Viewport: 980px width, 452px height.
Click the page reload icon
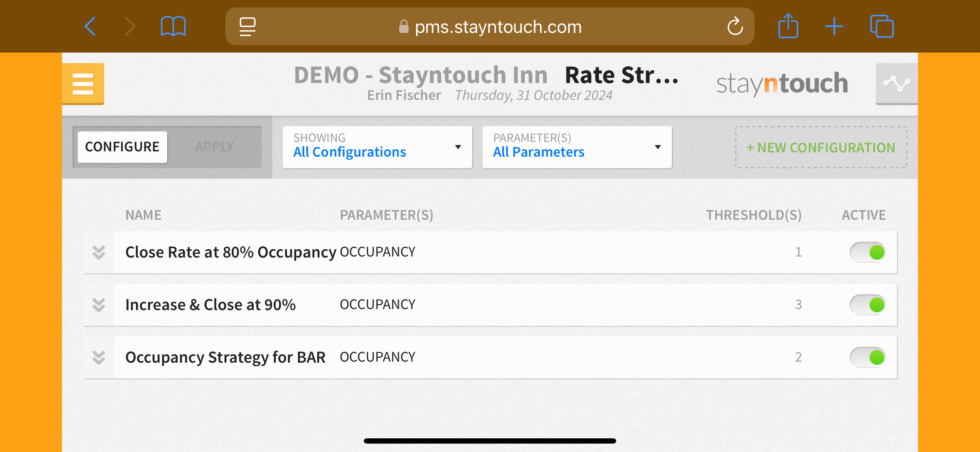(735, 26)
